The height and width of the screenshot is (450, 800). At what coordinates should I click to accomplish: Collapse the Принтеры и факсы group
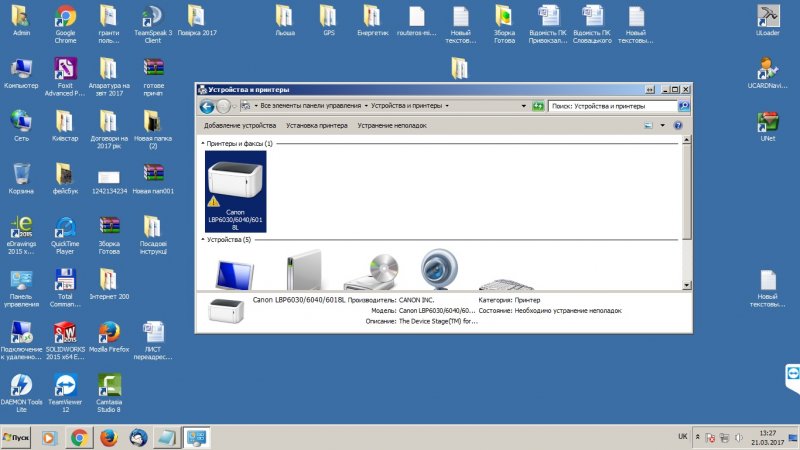(203, 144)
